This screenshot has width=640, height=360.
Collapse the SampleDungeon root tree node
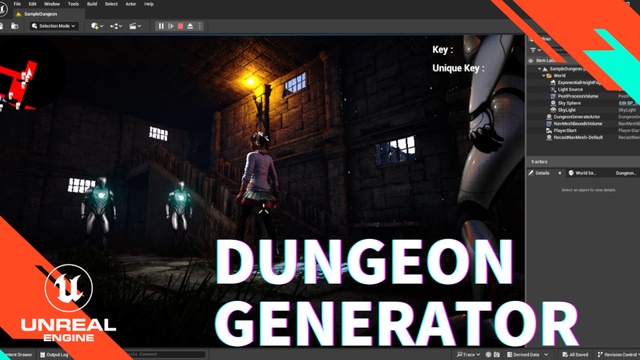(539, 69)
